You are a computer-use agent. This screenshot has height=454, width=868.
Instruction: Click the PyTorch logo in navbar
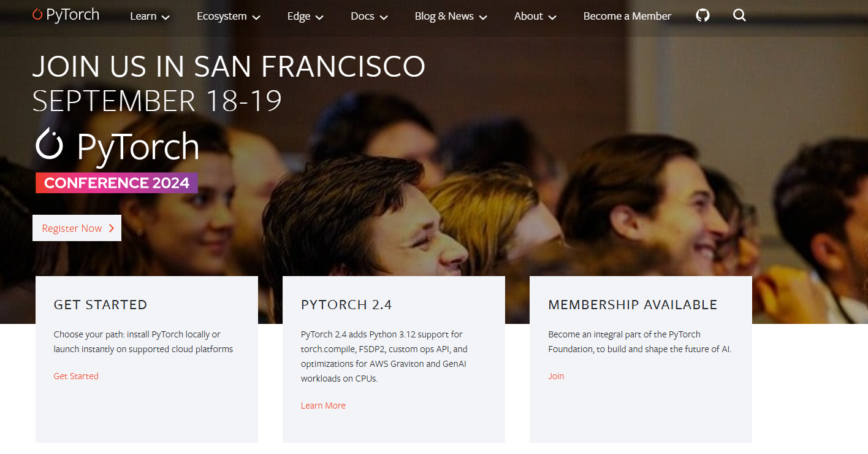point(66,15)
